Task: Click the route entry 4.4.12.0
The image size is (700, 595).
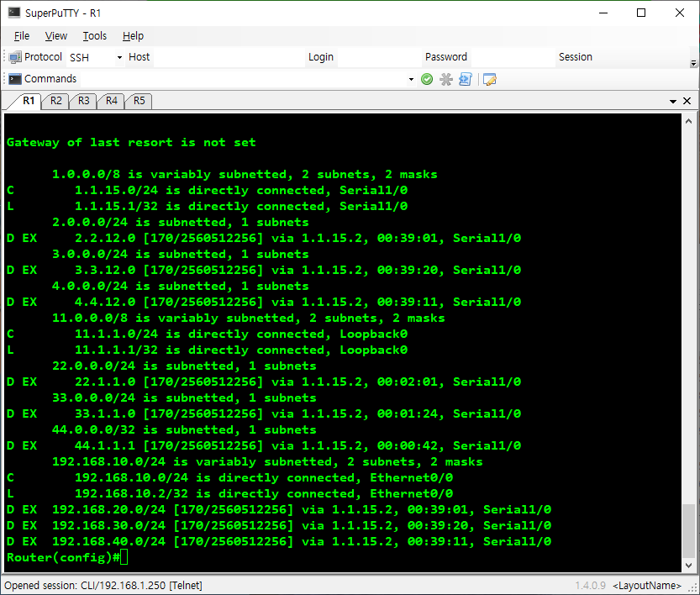Action: coord(263,302)
